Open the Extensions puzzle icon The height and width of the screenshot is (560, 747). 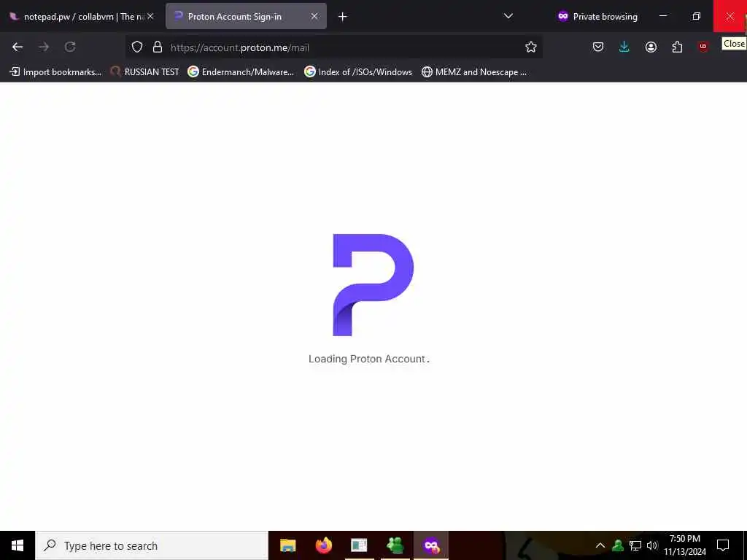677,47
